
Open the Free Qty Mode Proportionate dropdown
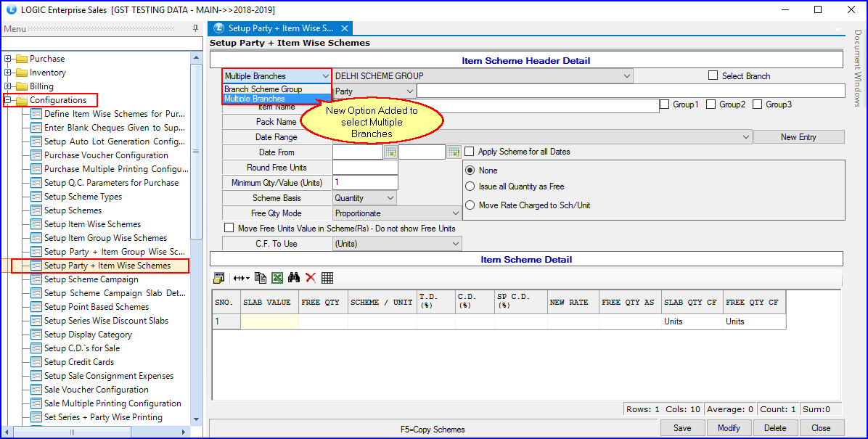pos(397,213)
